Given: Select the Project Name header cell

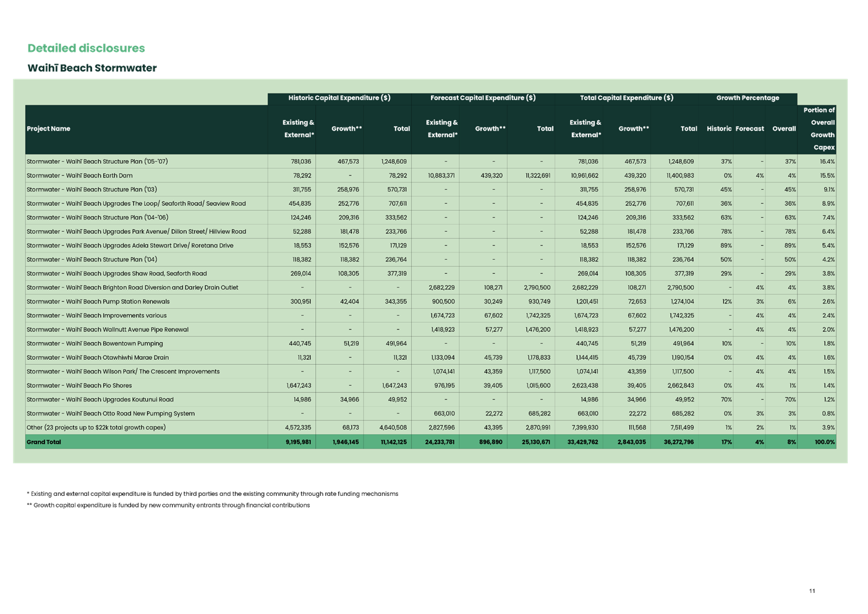Looking at the screenshot, I should tap(48, 129).
